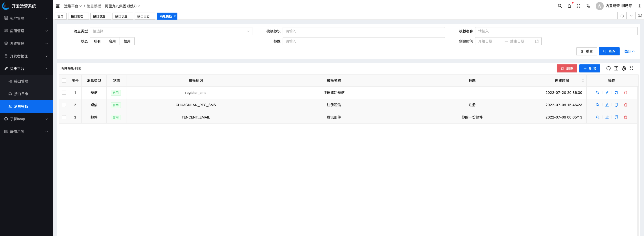Check the select-all checkbox in table header
The height and width of the screenshot is (236, 644).
[64, 81]
